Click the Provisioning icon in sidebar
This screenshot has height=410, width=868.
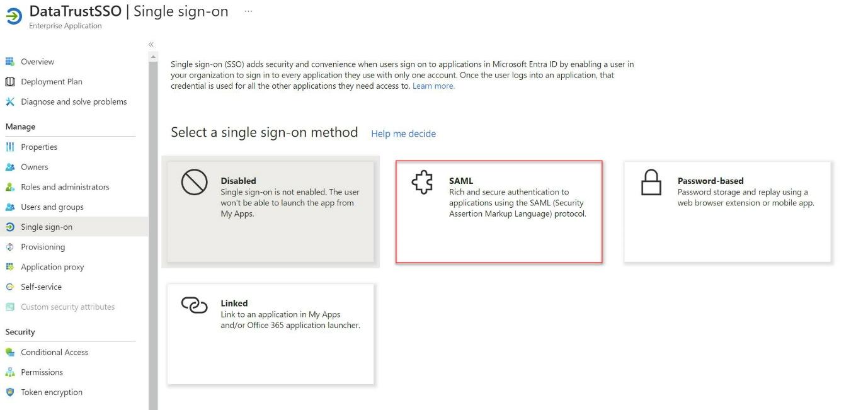pyautogui.click(x=9, y=247)
